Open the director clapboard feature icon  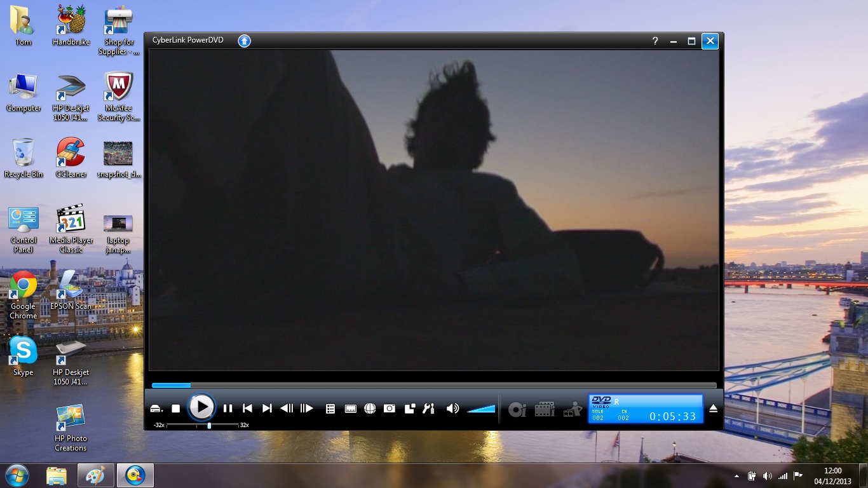[x=573, y=409]
